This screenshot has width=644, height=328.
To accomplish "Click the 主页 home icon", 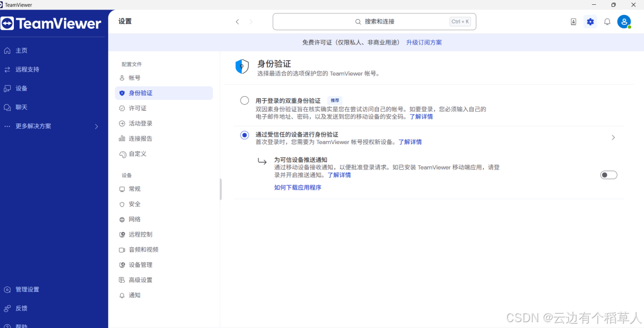I will [7, 51].
